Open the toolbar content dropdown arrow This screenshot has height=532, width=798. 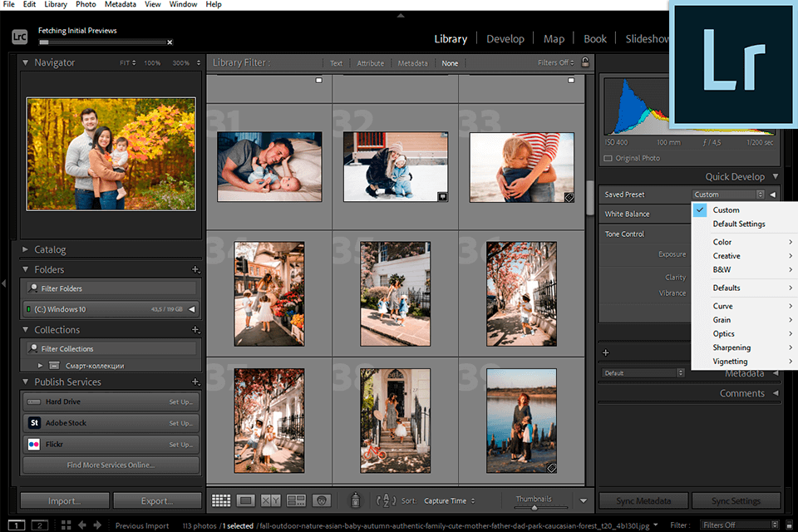pyautogui.click(x=584, y=501)
